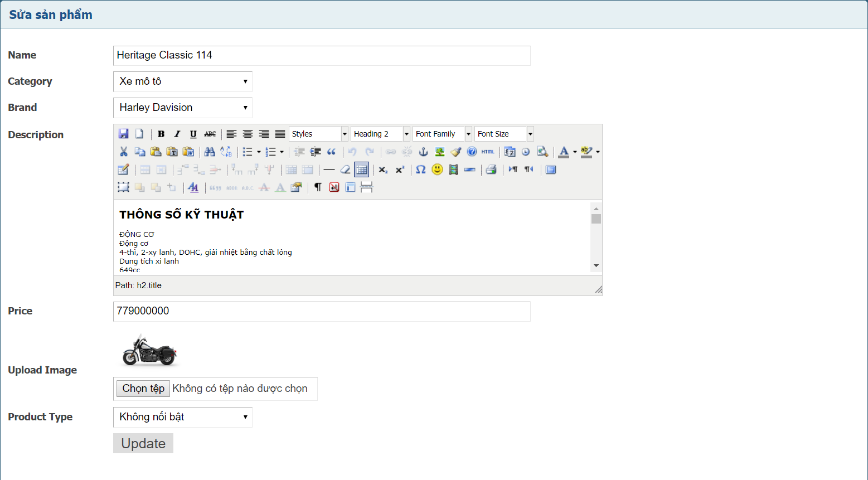Open the Heading 2 format dropdown
The height and width of the screenshot is (480, 868).
(x=381, y=134)
